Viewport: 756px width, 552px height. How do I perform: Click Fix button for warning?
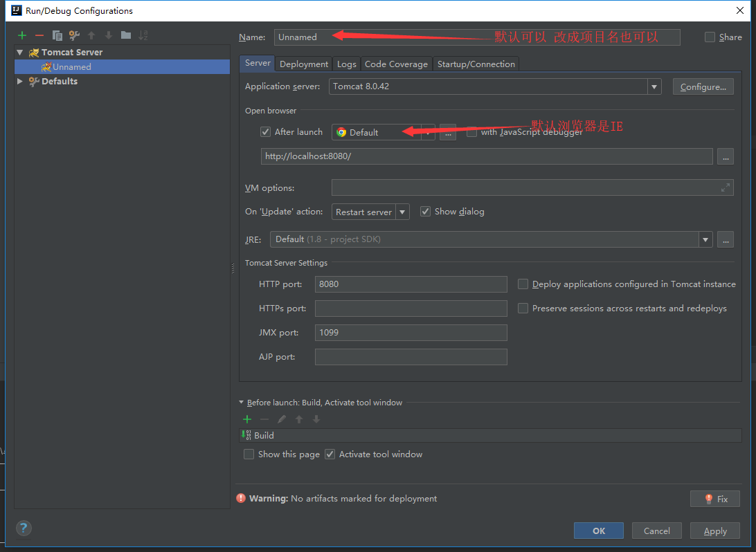pos(715,499)
